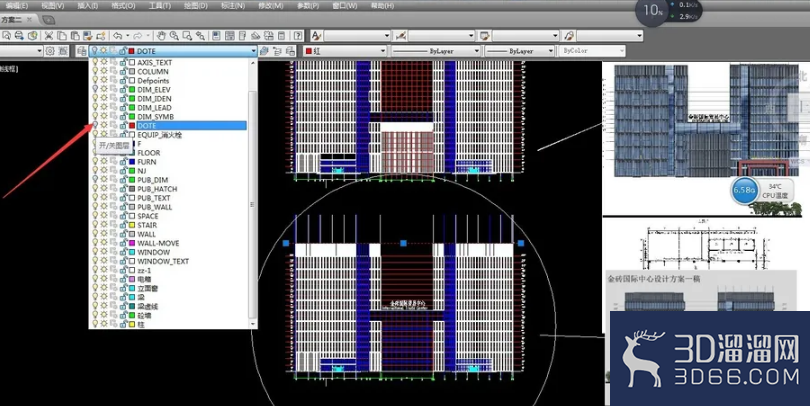The height and width of the screenshot is (406, 810).
Task: Click the WALL-MOVE layer magenta color swatch
Action: tap(132, 243)
